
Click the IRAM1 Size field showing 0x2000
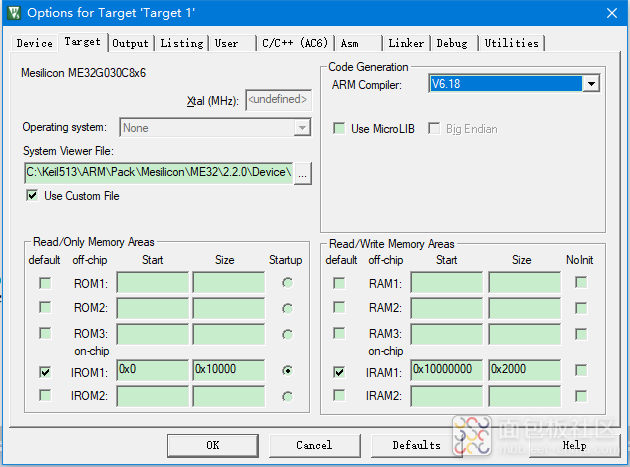coord(525,370)
